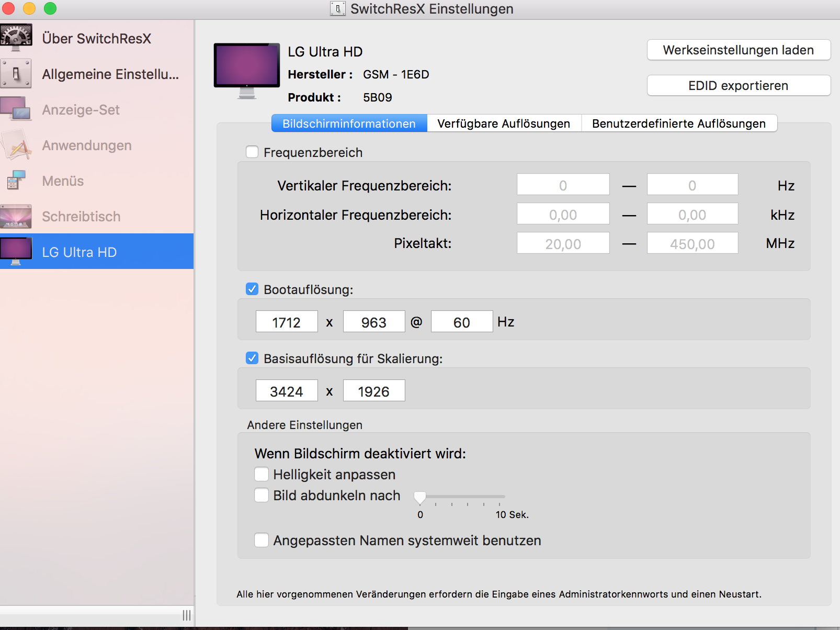
Task: Enable the Frequenzbereich checkbox
Action: click(252, 152)
